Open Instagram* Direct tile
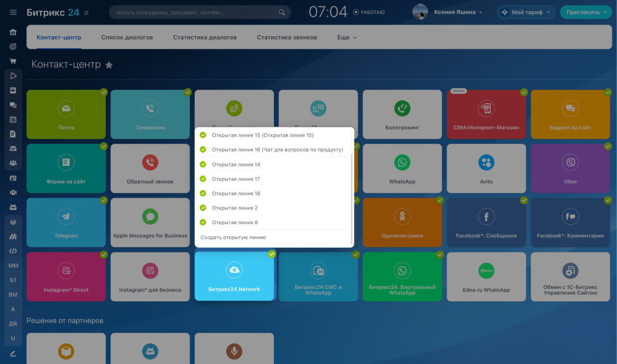Viewport: 617px width, 364px height. click(66, 277)
